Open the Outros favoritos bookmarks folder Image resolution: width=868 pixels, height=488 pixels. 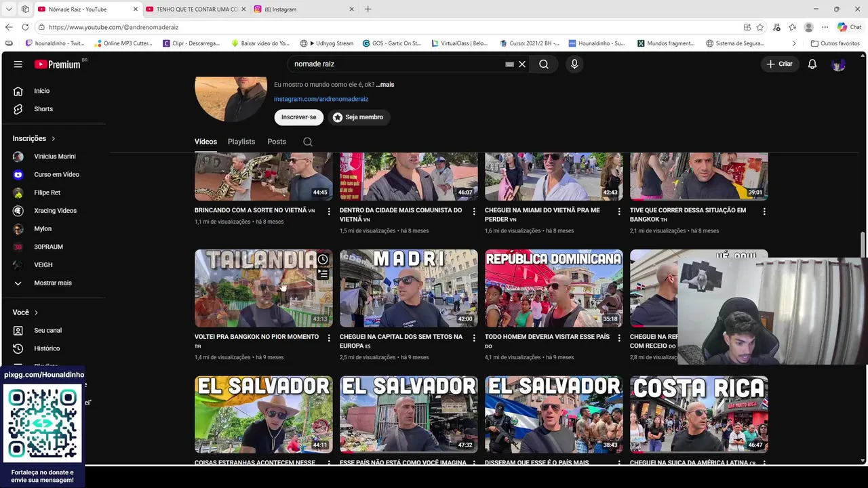835,43
